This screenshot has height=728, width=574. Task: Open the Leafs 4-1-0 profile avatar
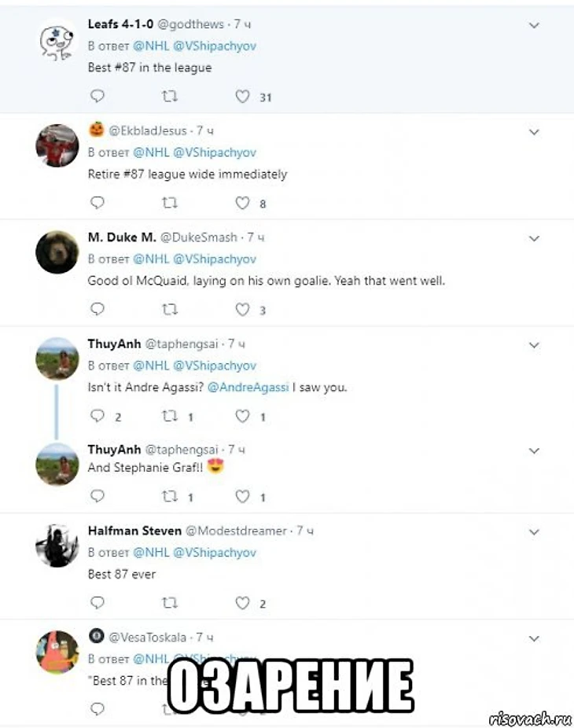pos(57,39)
